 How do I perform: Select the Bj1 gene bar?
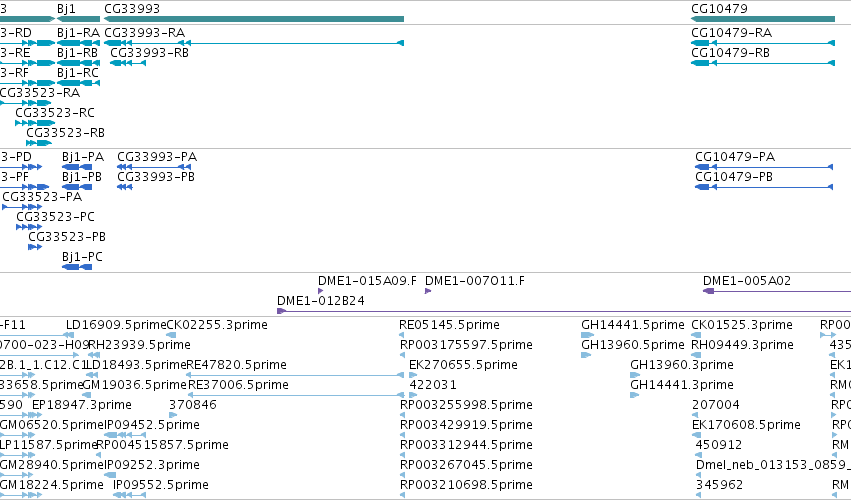(78, 19)
